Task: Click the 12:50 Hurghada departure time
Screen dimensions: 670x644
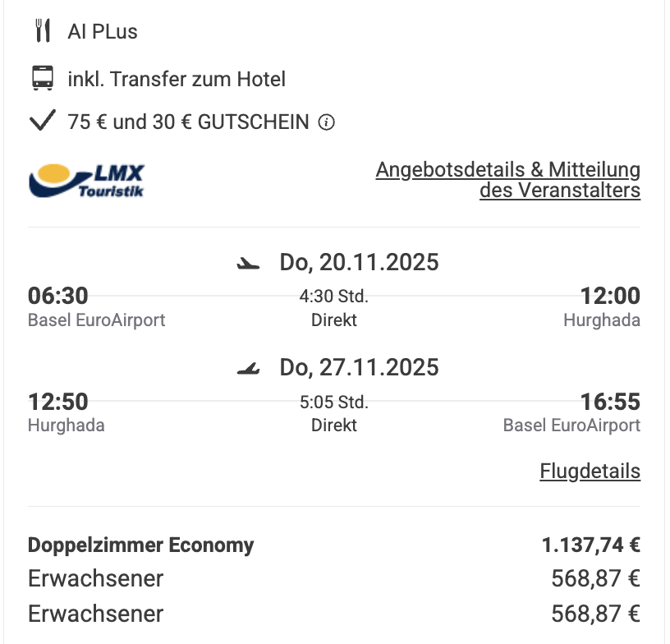Action: [x=58, y=402]
